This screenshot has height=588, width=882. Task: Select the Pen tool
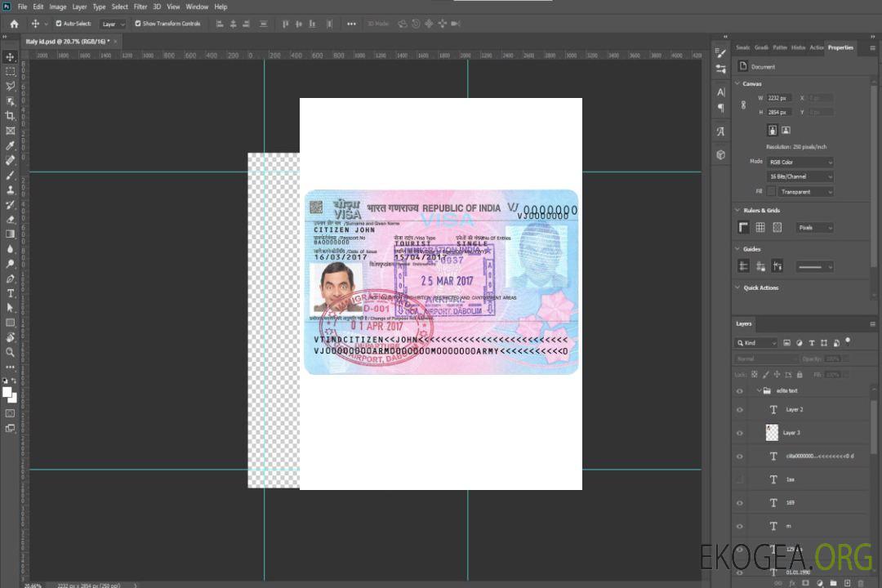(10, 278)
